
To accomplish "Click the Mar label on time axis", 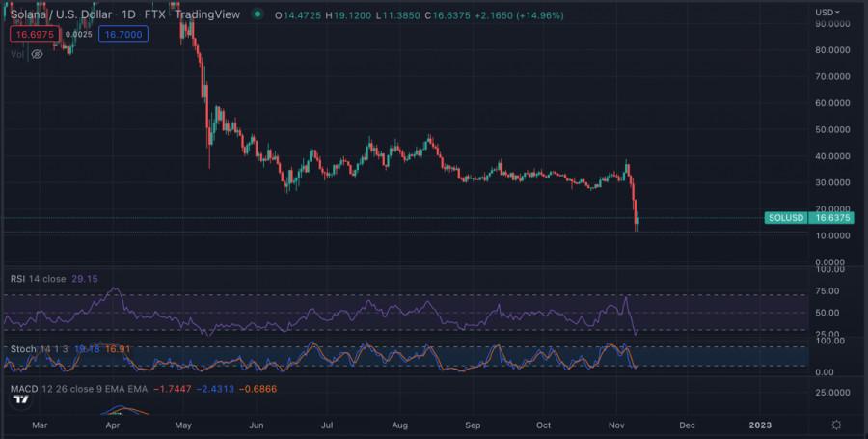I will click(40, 425).
